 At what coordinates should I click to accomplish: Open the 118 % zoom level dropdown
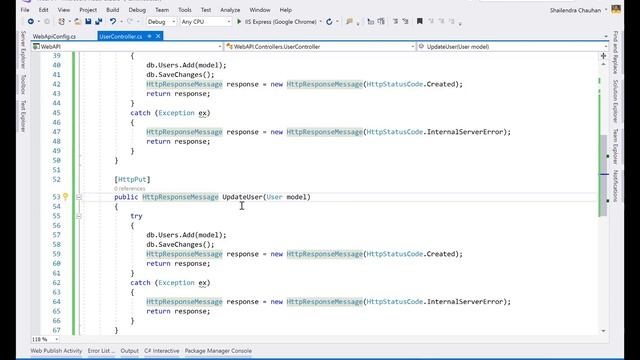[45, 339]
